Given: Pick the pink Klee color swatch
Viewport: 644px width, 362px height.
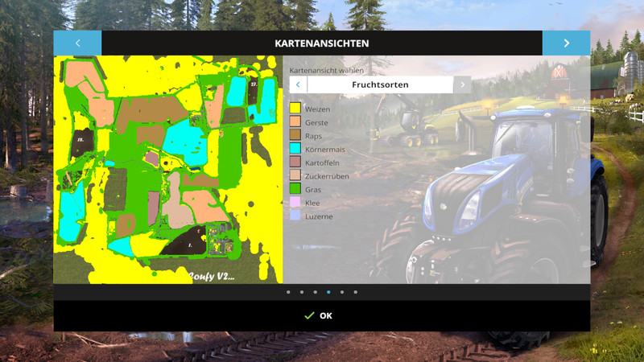Looking at the screenshot, I should [295, 203].
